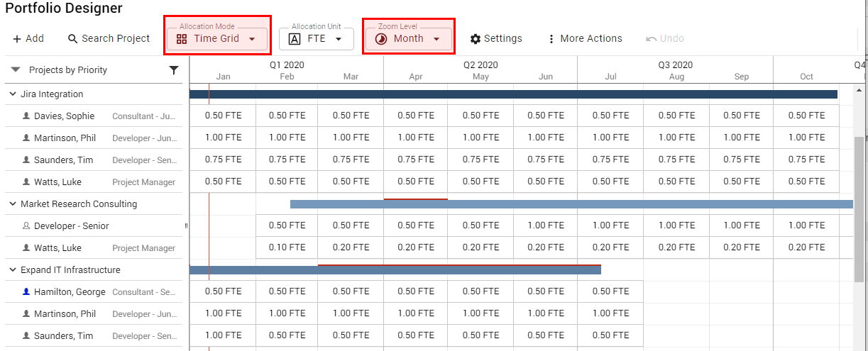This screenshot has width=868, height=351.
Task: Collapse the Expand IT Infrastructure project
Action: (x=12, y=270)
